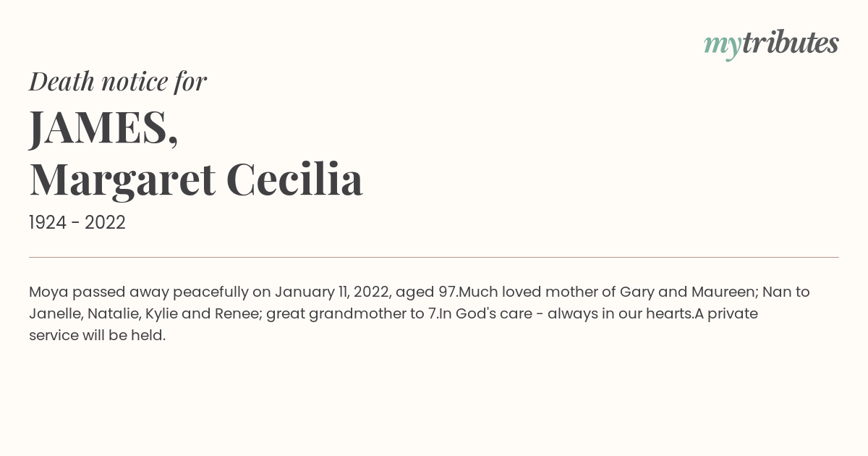
Task: Click "service will be held." on last line
Action: 98,336
